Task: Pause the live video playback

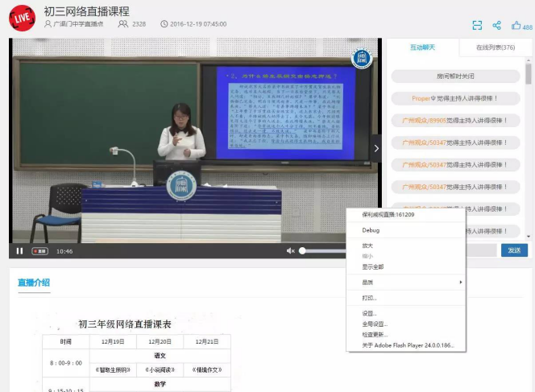Action: point(19,251)
